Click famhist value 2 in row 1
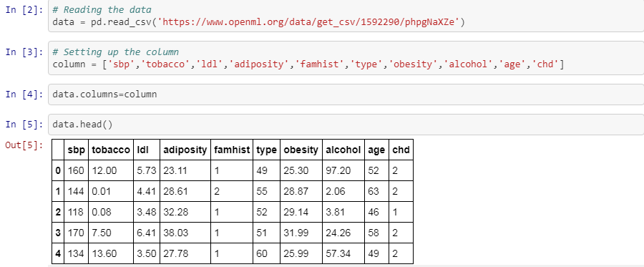The image size is (644, 267). click(x=216, y=191)
